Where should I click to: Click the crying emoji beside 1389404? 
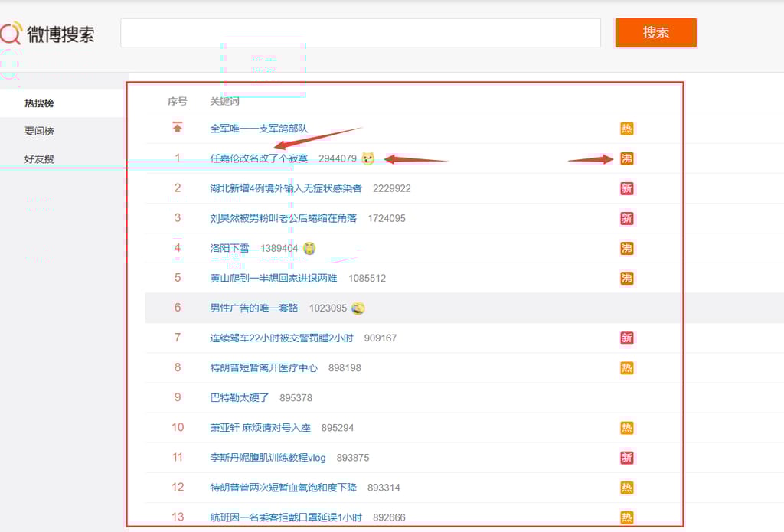click(x=309, y=249)
